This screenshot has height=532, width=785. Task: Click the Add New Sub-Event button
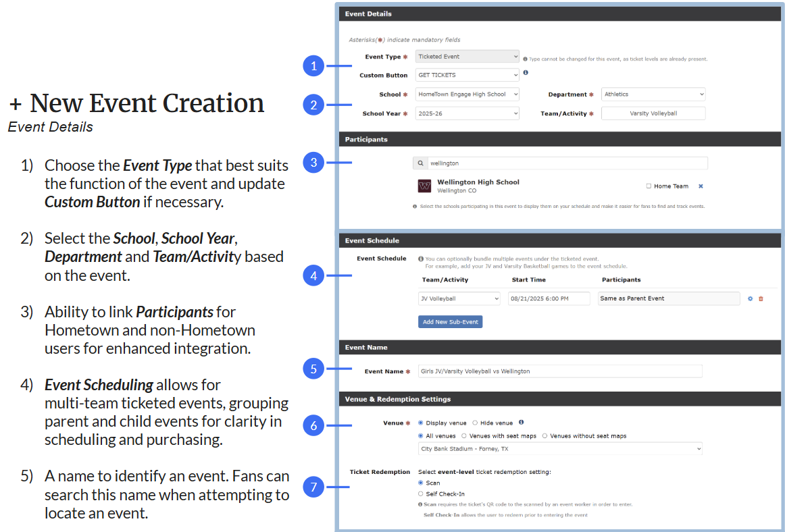(450, 322)
